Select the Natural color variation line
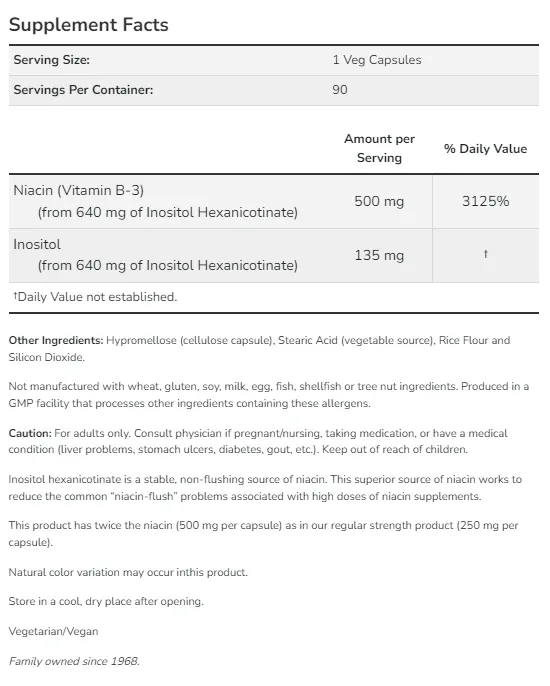This screenshot has height=686, width=550. pos(128,572)
